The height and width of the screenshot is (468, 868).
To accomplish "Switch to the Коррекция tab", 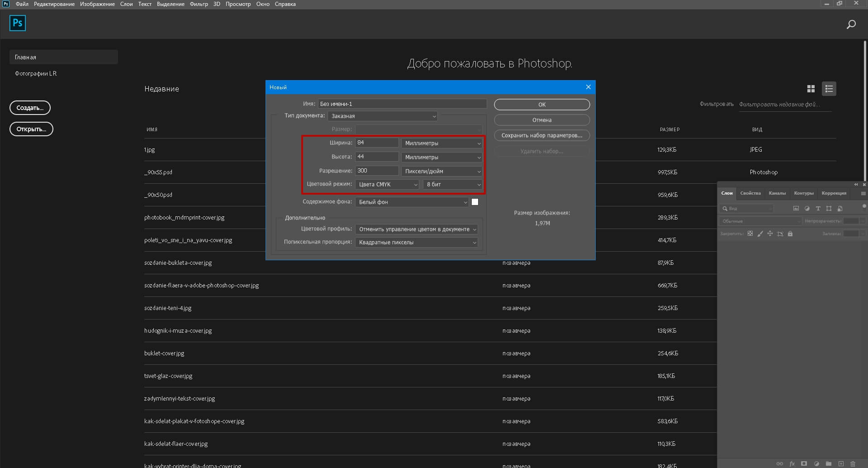I will click(x=834, y=193).
